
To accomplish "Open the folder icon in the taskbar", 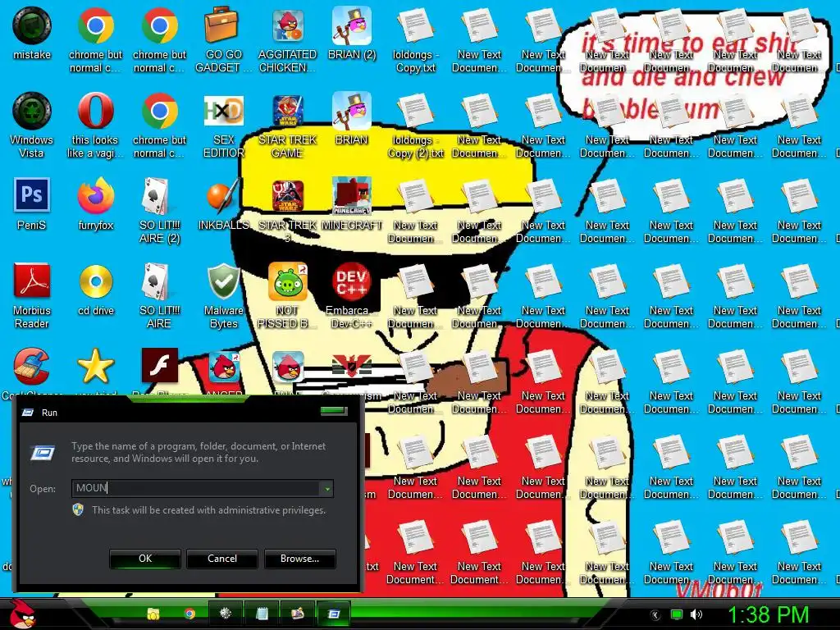I will [153, 614].
